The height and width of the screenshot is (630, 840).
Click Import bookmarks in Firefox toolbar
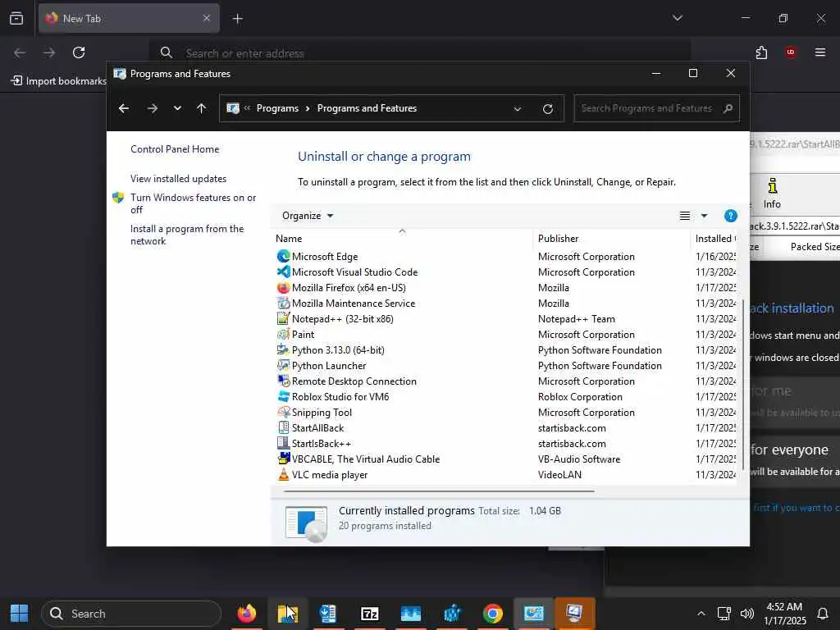pos(58,81)
